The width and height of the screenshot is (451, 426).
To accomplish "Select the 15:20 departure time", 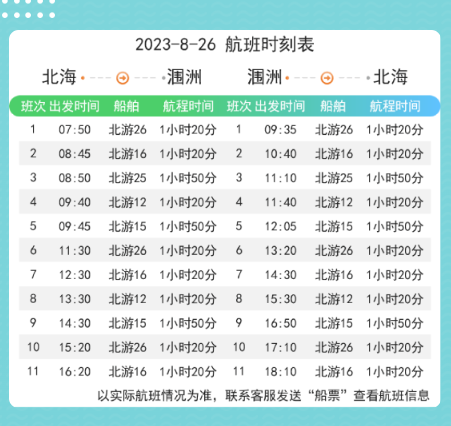I will (x=75, y=348).
